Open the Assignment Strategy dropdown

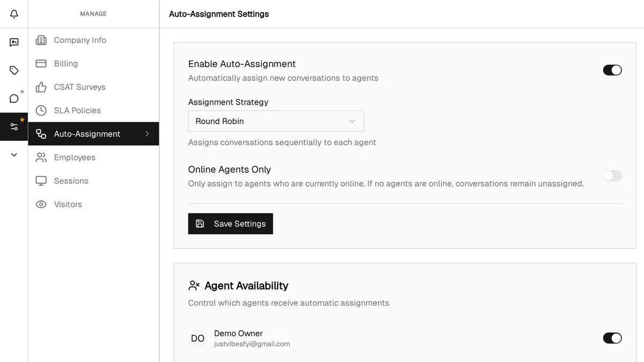pos(275,121)
